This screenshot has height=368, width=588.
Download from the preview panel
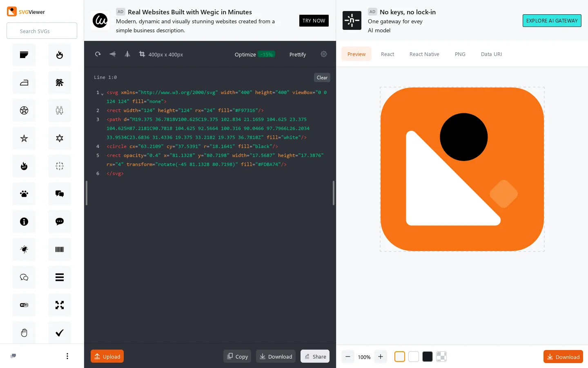pyautogui.click(x=563, y=357)
